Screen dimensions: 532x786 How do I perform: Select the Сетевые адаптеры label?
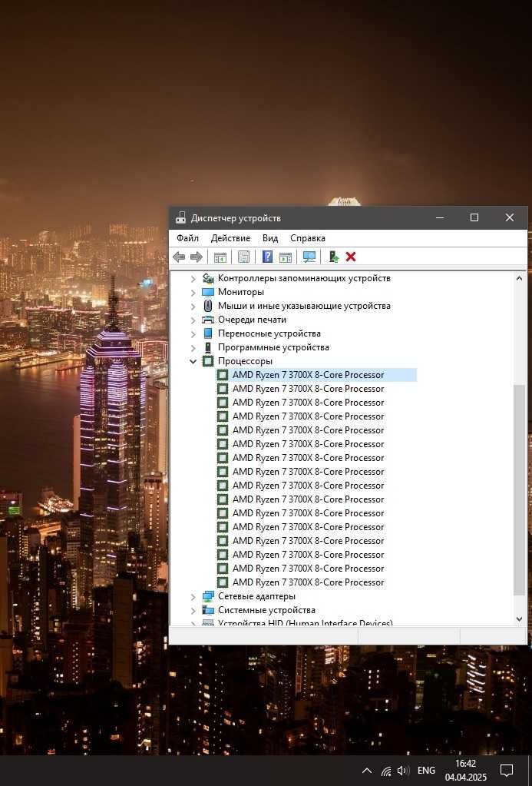256,596
